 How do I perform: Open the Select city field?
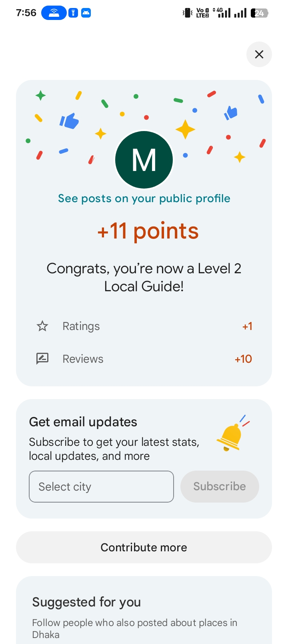101,487
